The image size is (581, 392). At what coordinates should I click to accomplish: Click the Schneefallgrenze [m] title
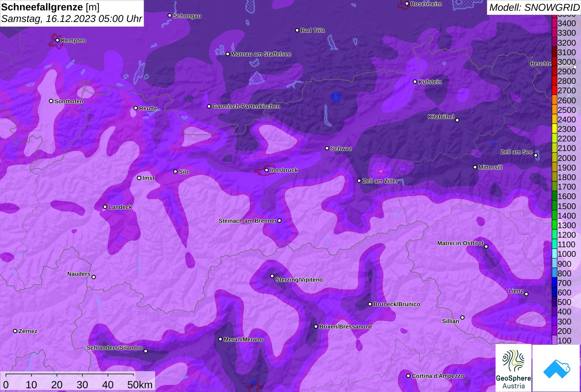[x=50, y=7]
